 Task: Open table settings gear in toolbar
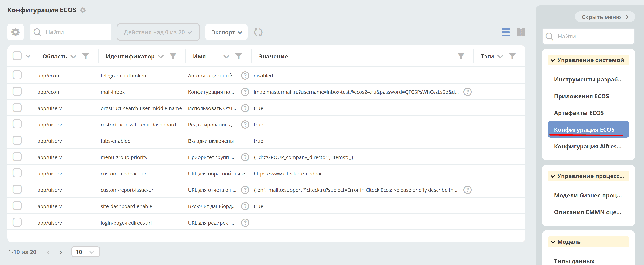[x=16, y=32]
